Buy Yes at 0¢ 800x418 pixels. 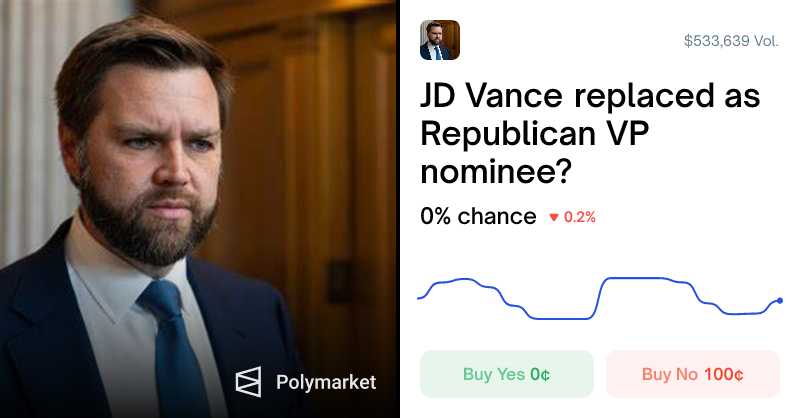coord(507,374)
